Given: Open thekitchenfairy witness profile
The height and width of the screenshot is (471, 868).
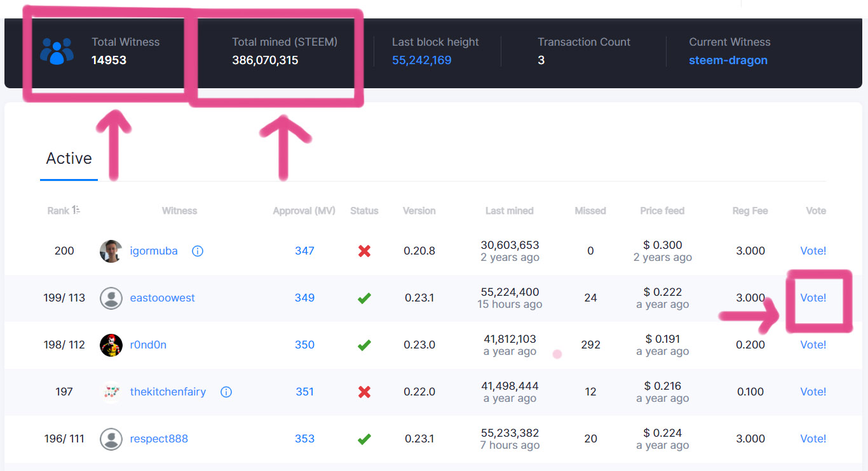Looking at the screenshot, I should 168,392.
